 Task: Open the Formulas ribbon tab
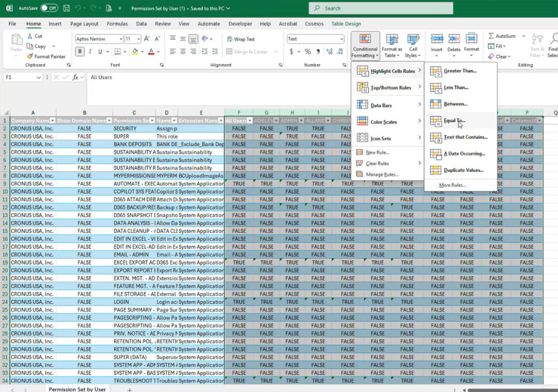click(x=117, y=23)
